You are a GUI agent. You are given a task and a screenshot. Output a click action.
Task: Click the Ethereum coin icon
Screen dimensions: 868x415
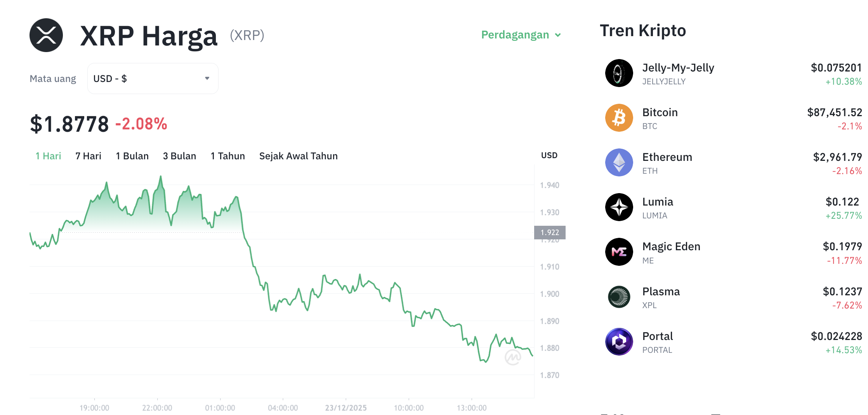[619, 162]
